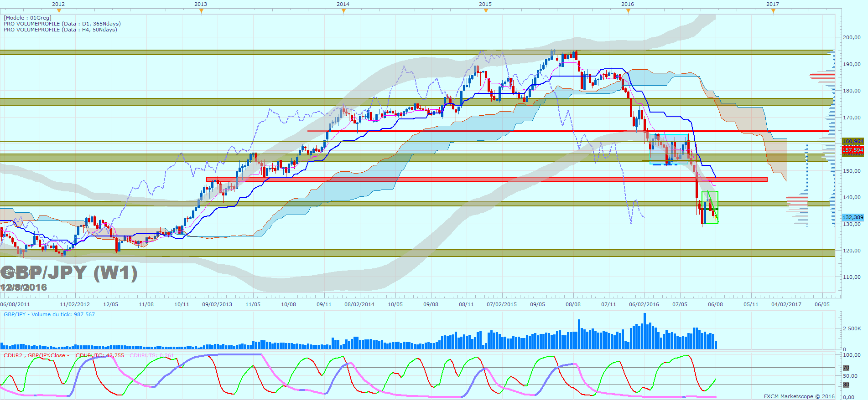Select PRO VOLUMEPROFILE D1, 365Ndays indicator label
The height and width of the screenshot is (400, 868).
pyautogui.click(x=62, y=24)
